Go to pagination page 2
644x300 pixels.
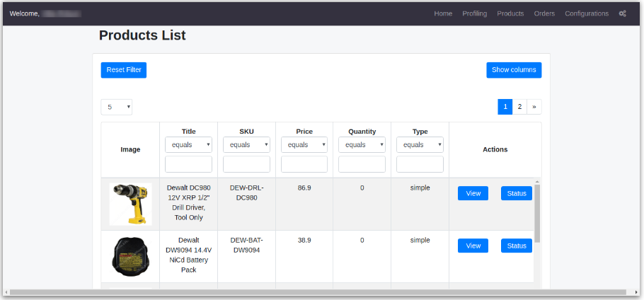click(519, 107)
